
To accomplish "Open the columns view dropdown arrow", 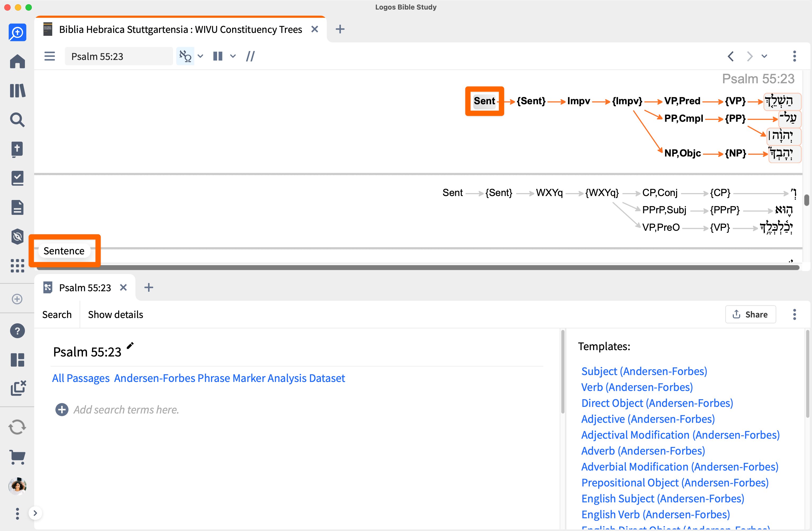I will [x=233, y=56].
